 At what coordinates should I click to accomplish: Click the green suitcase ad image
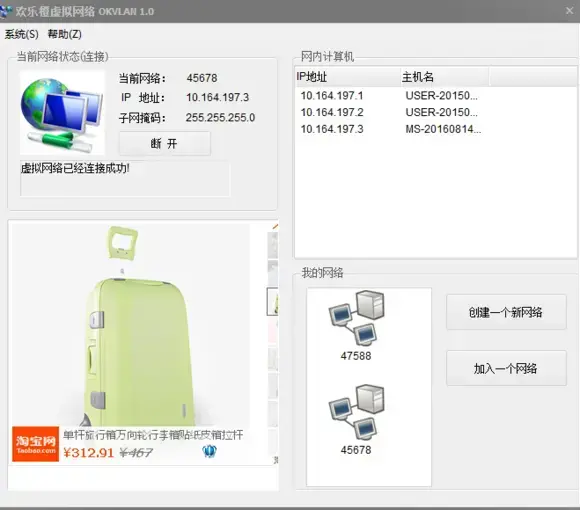137,325
